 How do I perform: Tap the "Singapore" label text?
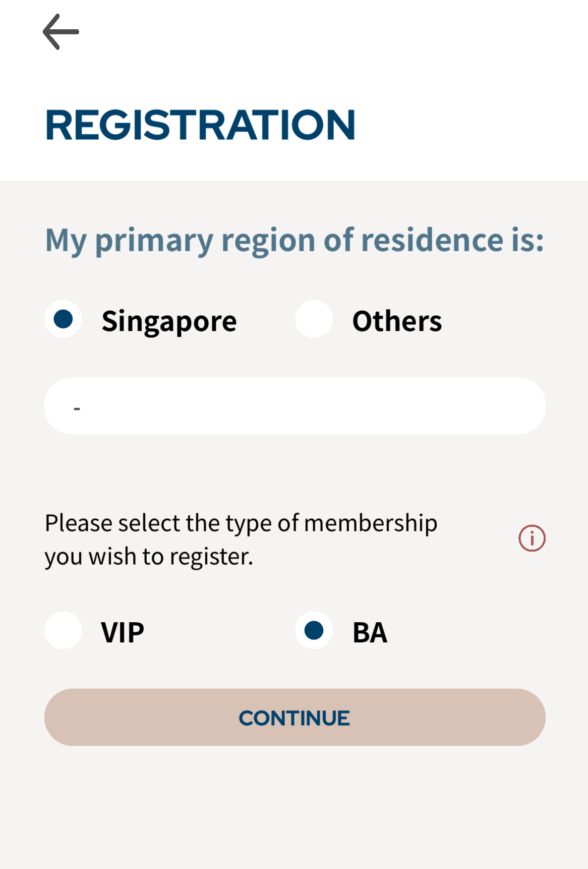pyautogui.click(x=169, y=321)
